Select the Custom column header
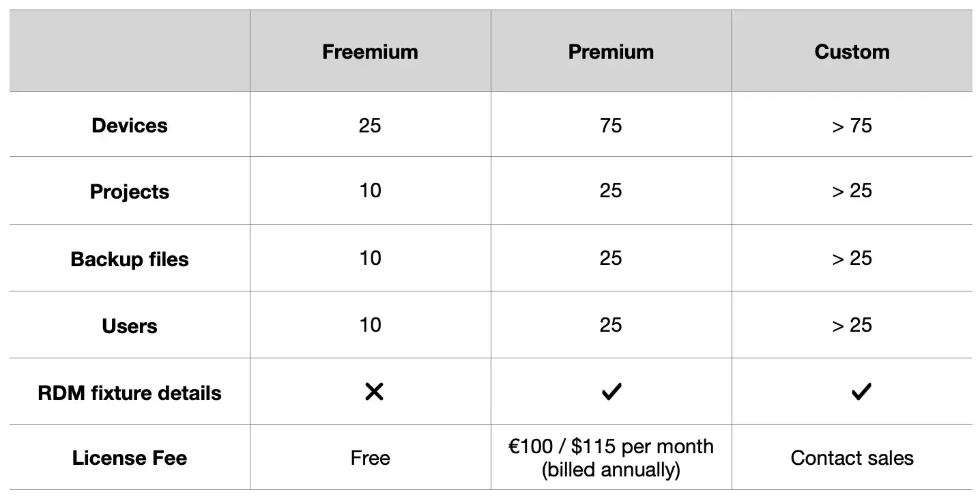The width and height of the screenshot is (980, 501). 852,52
